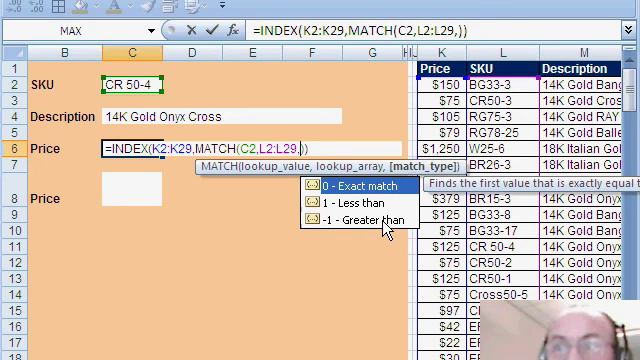Click the Borders grid icon in toolbar
Viewport: 640px width, 360px height.
[x=58, y=6]
